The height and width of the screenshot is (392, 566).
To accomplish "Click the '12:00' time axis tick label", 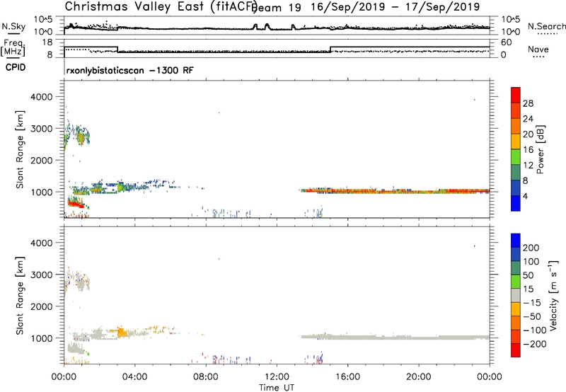I will tap(277, 377).
